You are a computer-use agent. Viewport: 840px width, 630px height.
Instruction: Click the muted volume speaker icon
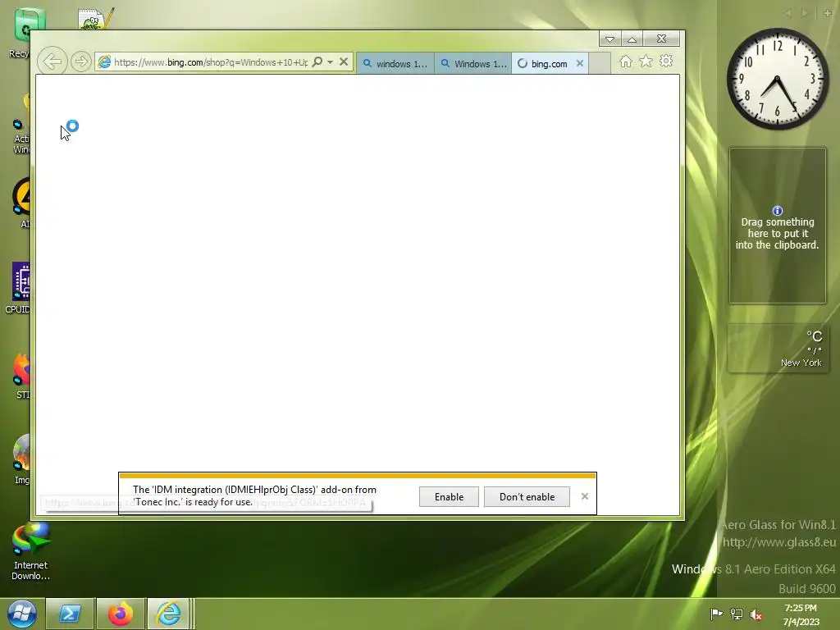(x=756, y=614)
